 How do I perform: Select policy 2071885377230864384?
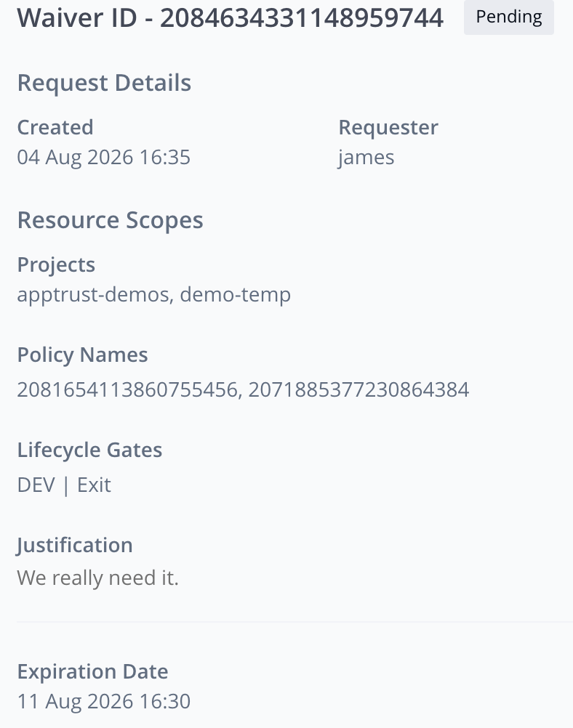pos(358,389)
